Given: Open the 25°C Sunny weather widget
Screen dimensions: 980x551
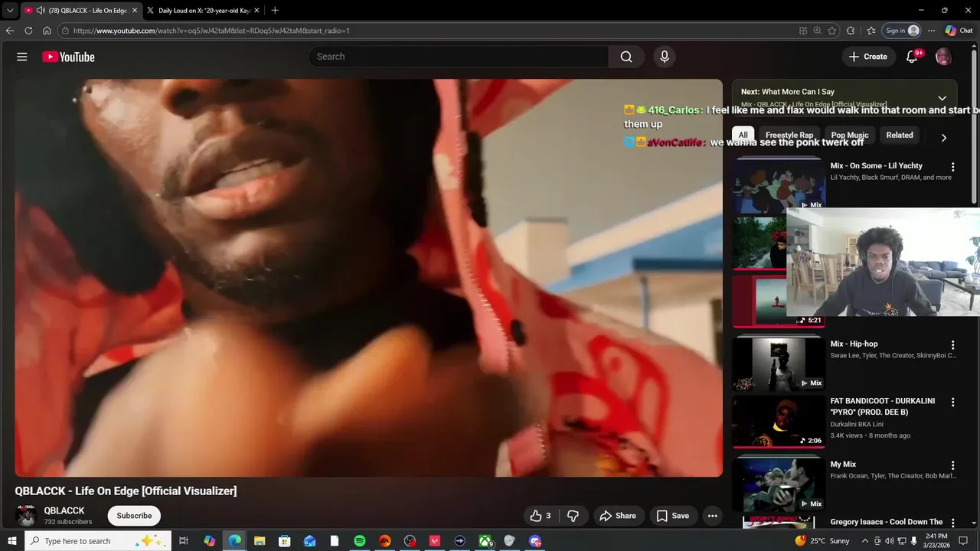Looking at the screenshot, I should pyautogui.click(x=823, y=541).
